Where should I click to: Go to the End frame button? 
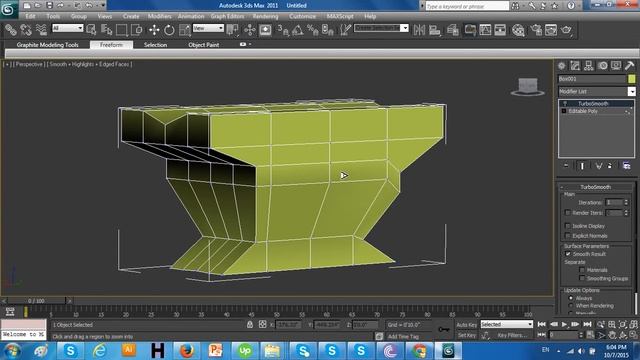coord(587,324)
